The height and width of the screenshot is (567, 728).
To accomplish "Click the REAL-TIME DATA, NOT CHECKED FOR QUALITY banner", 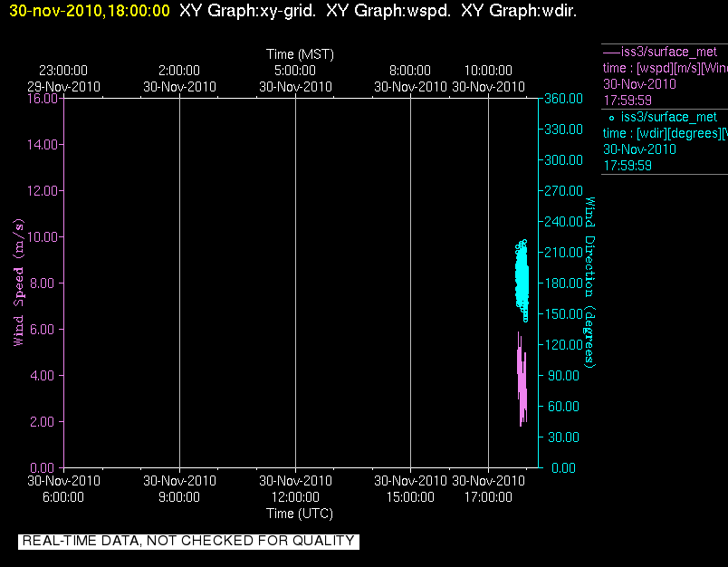I will [188, 542].
